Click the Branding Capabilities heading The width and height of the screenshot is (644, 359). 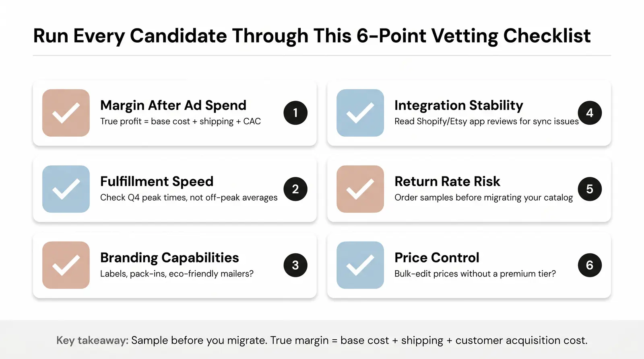pyautogui.click(x=169, y=258)
